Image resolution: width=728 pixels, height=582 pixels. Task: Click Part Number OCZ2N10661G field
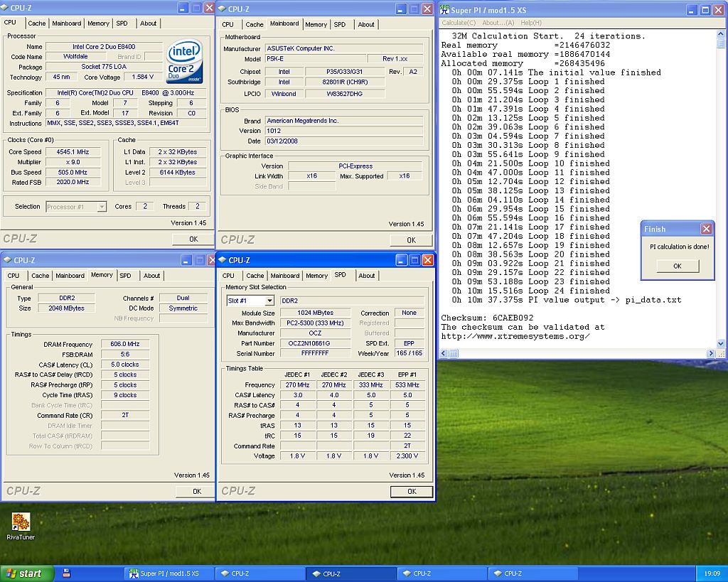tap(315, 343)
